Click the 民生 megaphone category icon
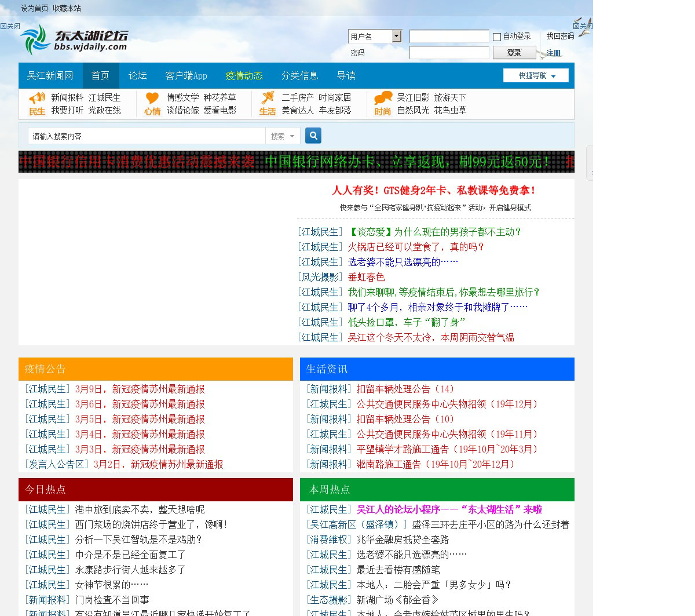 click(x=37, y=103)
